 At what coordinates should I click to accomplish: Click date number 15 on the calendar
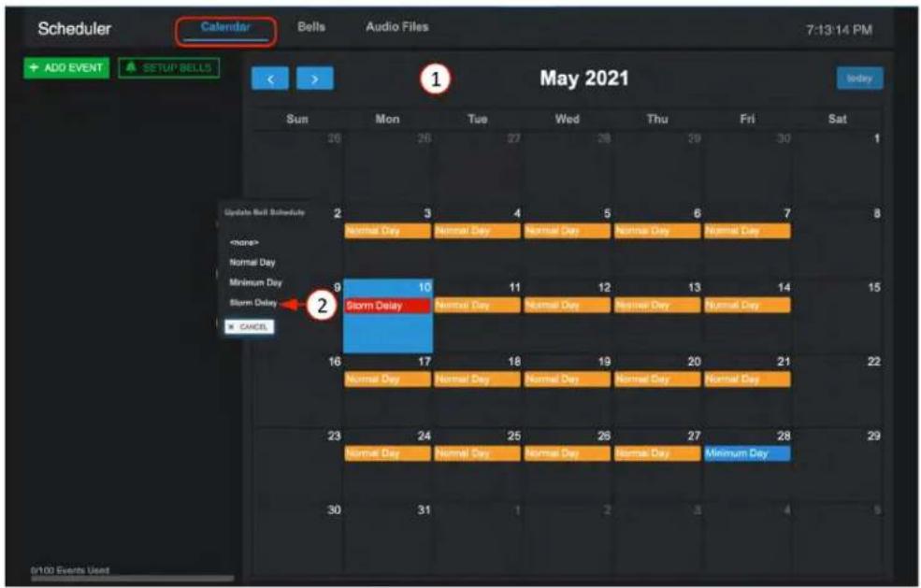pos(874,287)
